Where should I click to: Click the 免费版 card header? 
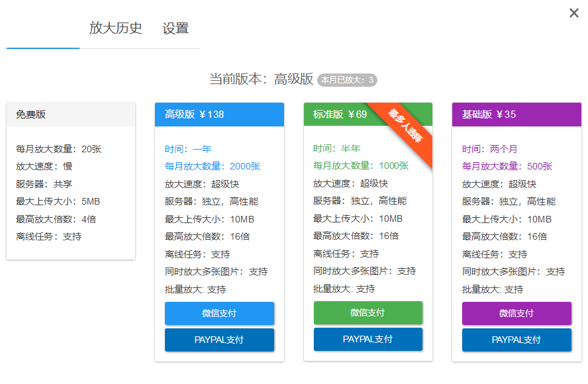(71, 115)
